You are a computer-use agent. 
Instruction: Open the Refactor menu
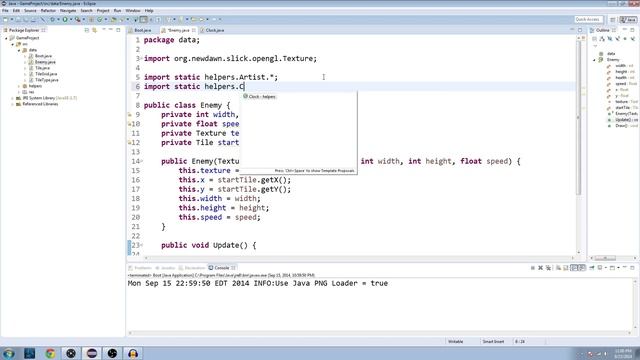coord(48,11)
